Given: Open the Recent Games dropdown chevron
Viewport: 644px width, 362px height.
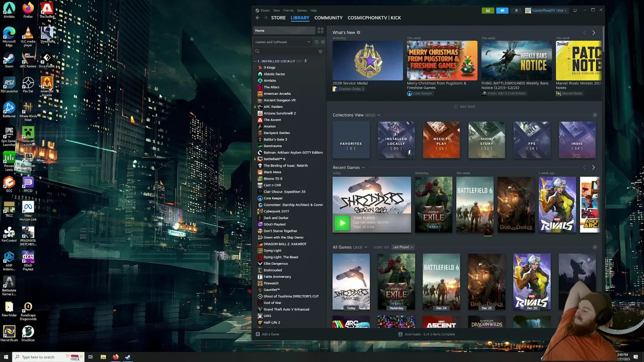Looking at the screenshot, I should pyautogui.click(x=363, y=167).
